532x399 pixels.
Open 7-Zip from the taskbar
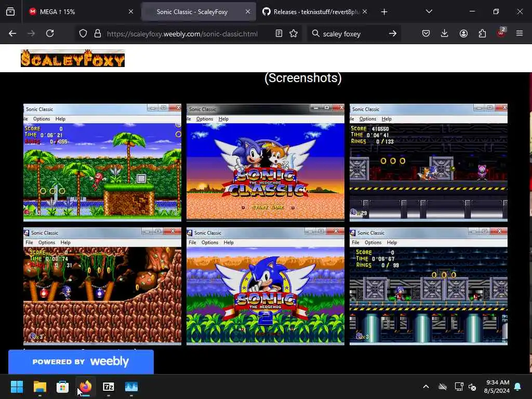pyautogui.click(x=108, y=387)
